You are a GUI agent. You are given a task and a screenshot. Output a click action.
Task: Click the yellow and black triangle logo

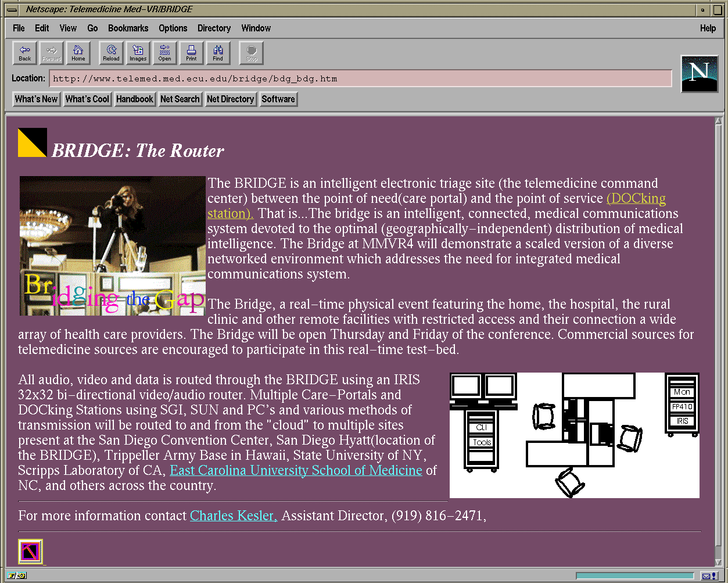tap(32, 142)
